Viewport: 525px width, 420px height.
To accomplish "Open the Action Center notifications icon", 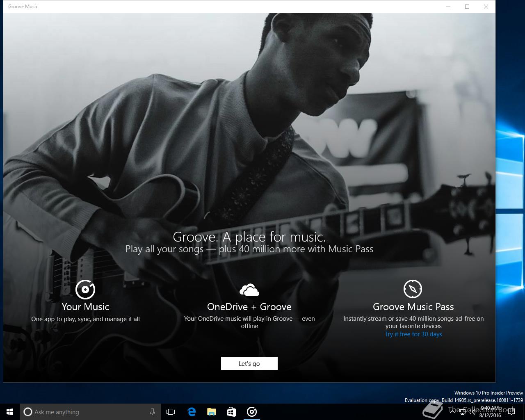I will click(x=511, y=412).
